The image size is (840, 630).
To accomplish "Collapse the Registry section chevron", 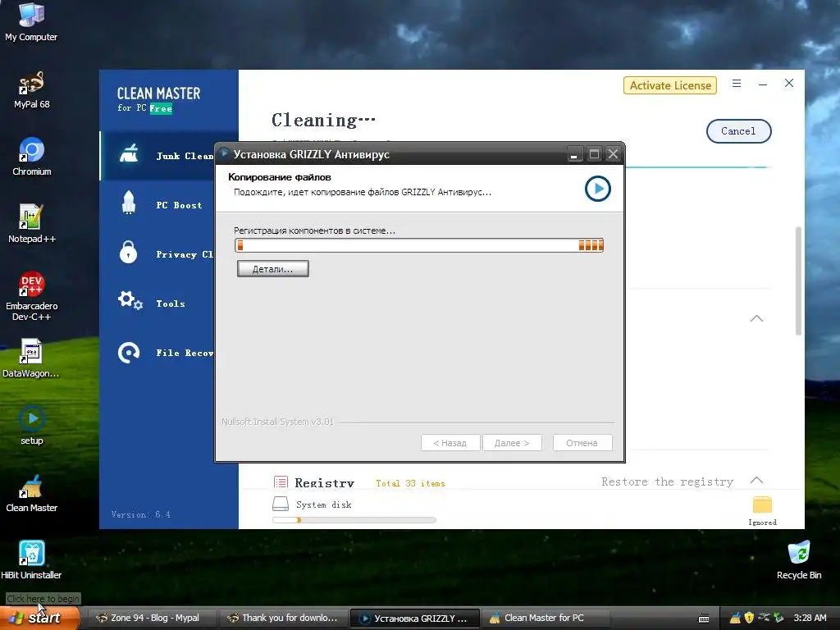I will (x=756, y=480).
